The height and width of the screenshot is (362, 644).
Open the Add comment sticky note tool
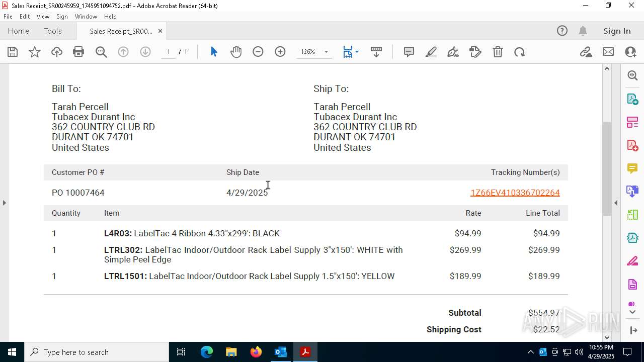point(409,52)
